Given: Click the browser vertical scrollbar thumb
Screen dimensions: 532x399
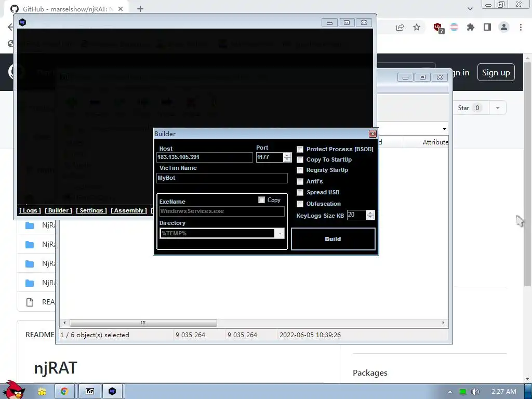Looking at the screenshot, I should (x=528, y=174).
